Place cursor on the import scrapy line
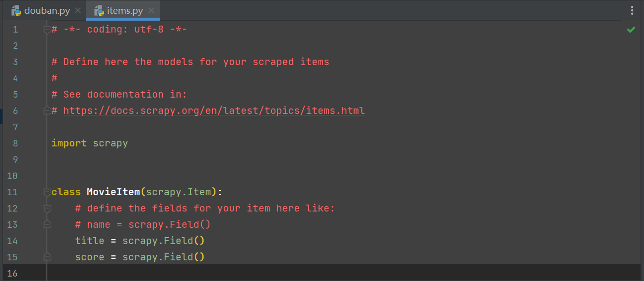 (x=90, y=143)
